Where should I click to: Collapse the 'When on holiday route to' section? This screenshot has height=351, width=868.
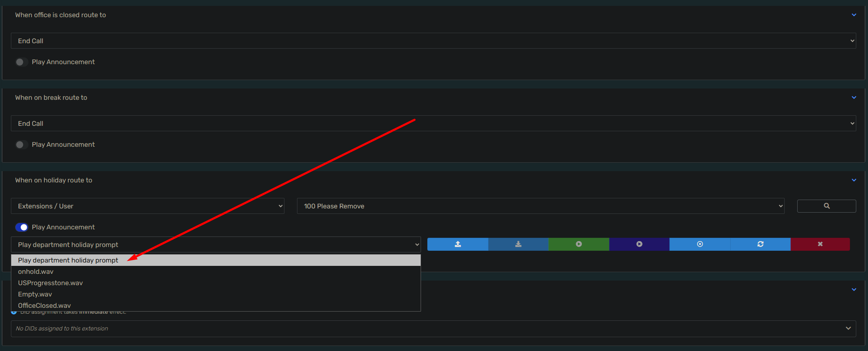854,180
